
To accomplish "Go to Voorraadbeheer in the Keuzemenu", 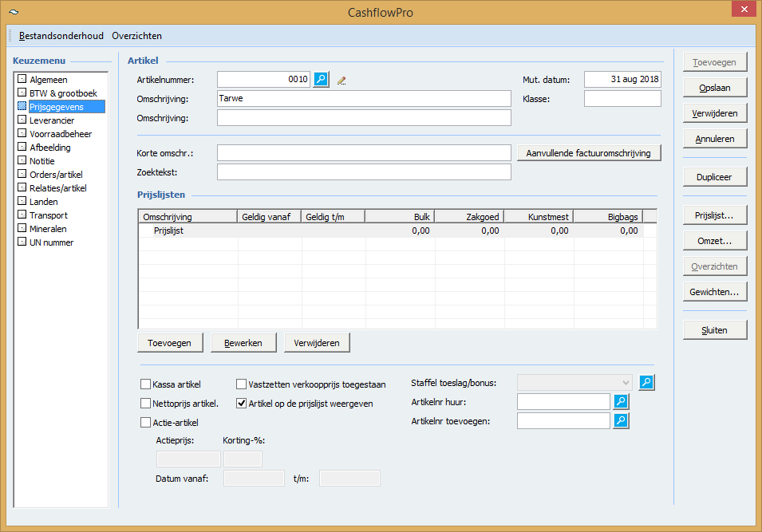I will pos(61,134).
